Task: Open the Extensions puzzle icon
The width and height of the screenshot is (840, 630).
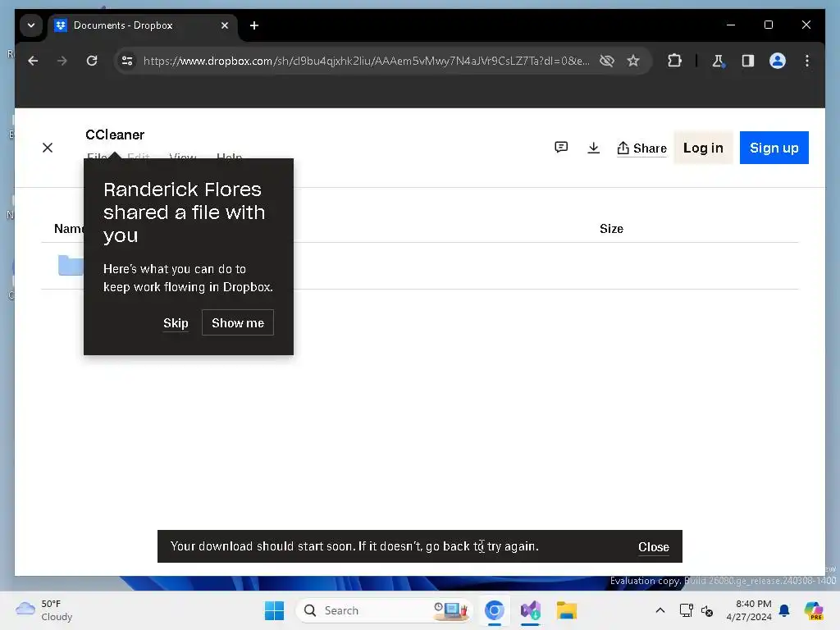Action: tap(674, 61)
